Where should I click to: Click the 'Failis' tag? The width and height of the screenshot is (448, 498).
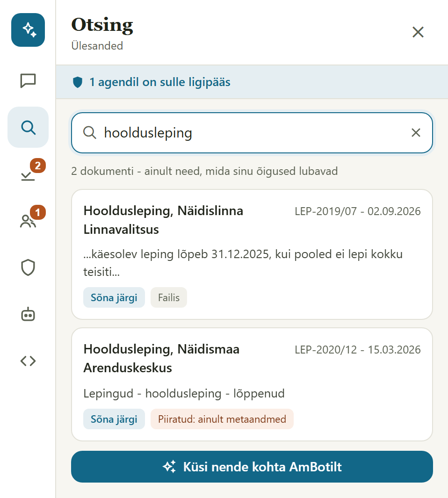(x=169, y=297)
